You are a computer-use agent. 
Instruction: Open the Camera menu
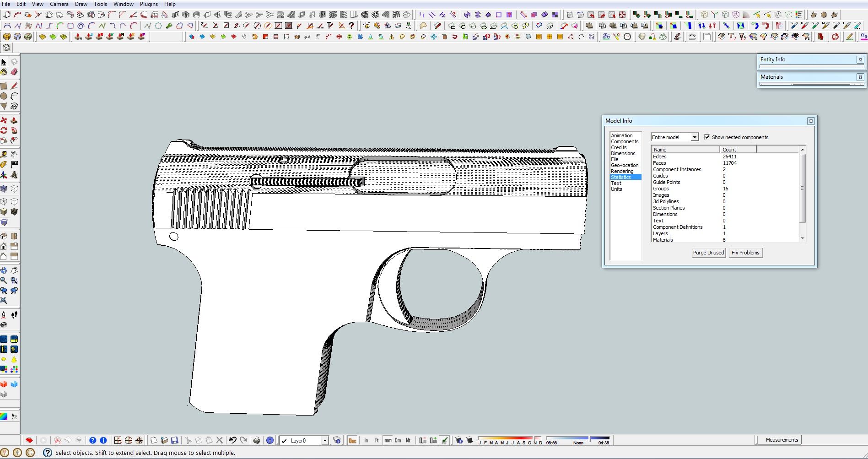click(x=59, y=4)
